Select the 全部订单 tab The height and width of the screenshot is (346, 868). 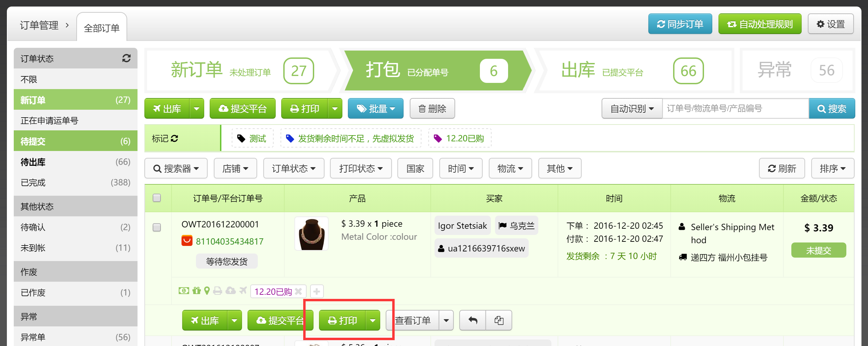tap(102, 28)
